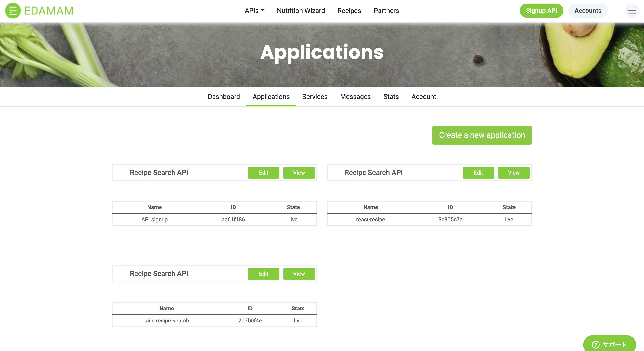Edit the API signup application
Screen dimensions: 644x351
click(263, 173)
